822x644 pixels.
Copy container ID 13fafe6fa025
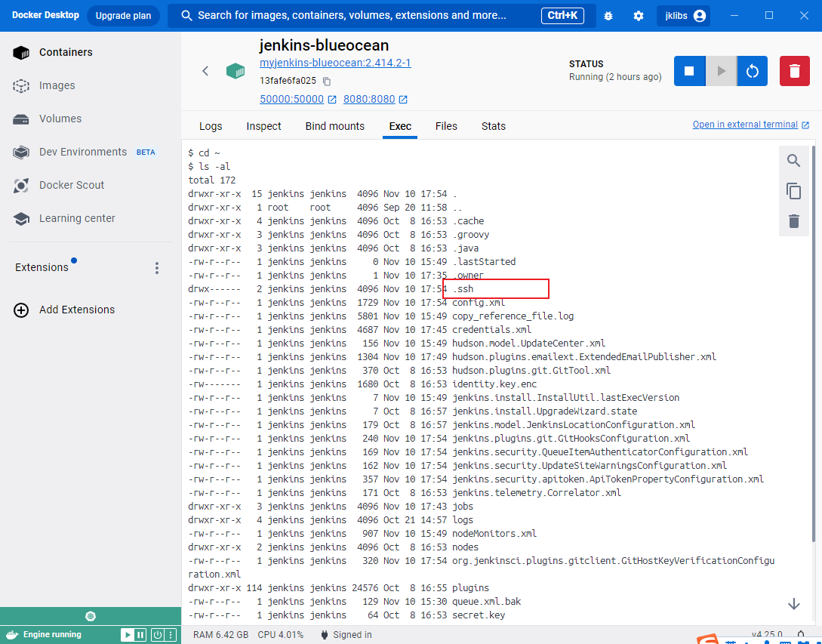327,82
